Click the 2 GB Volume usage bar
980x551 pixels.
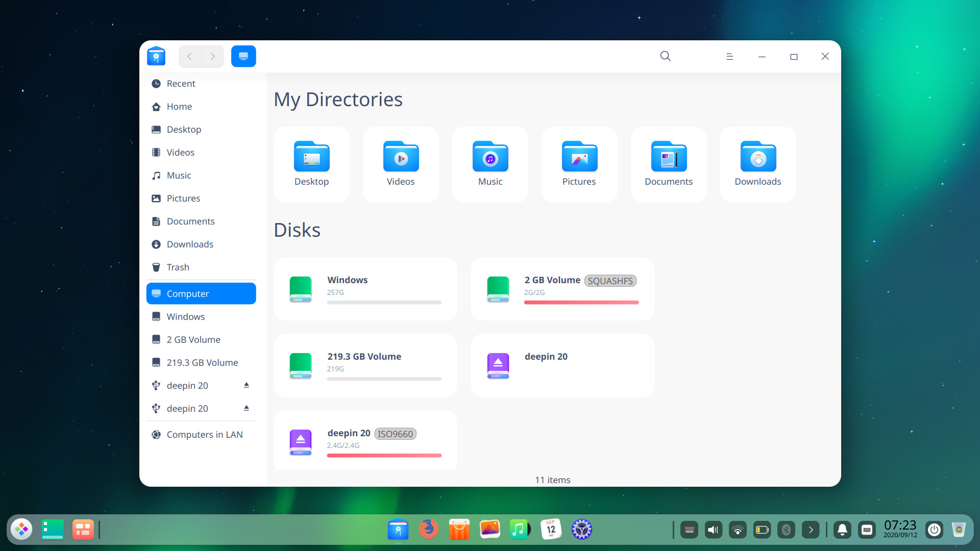coord(581,302)
